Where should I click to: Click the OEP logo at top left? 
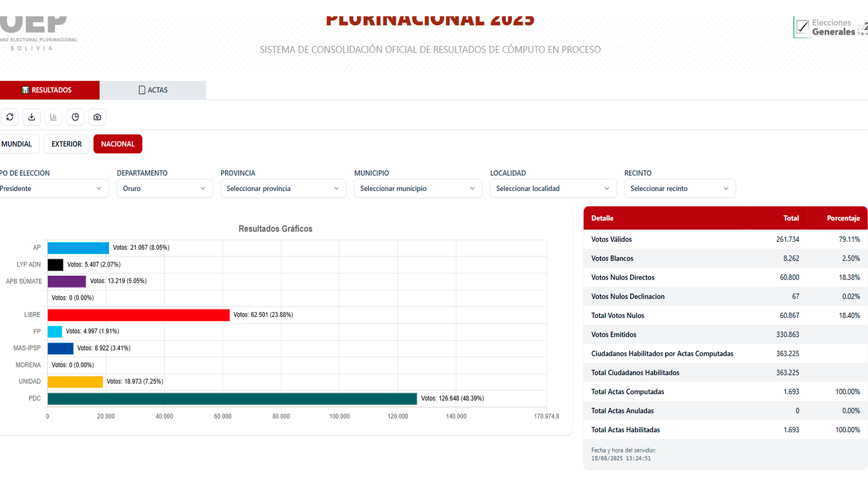(x=38, y=33)
